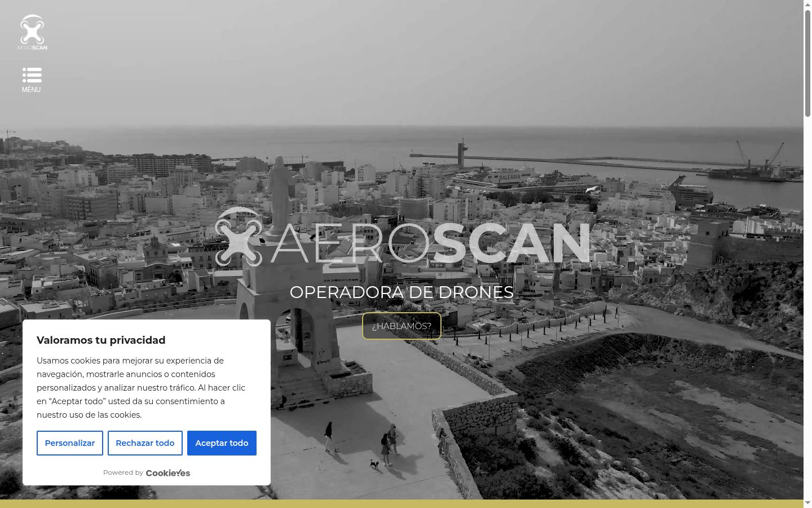Accept cookies with Aceptar todo
This screenshot has width=812, height=508.
point(222,443)
